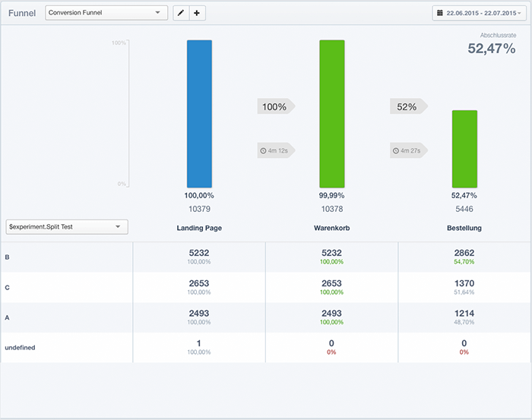Click the Funnel heading

coord(22,13)
